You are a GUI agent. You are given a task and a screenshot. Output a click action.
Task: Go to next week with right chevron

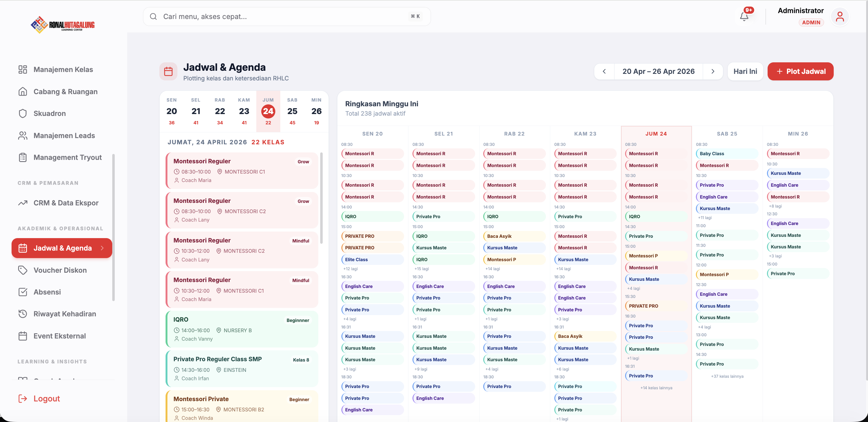tap(713, 71)
